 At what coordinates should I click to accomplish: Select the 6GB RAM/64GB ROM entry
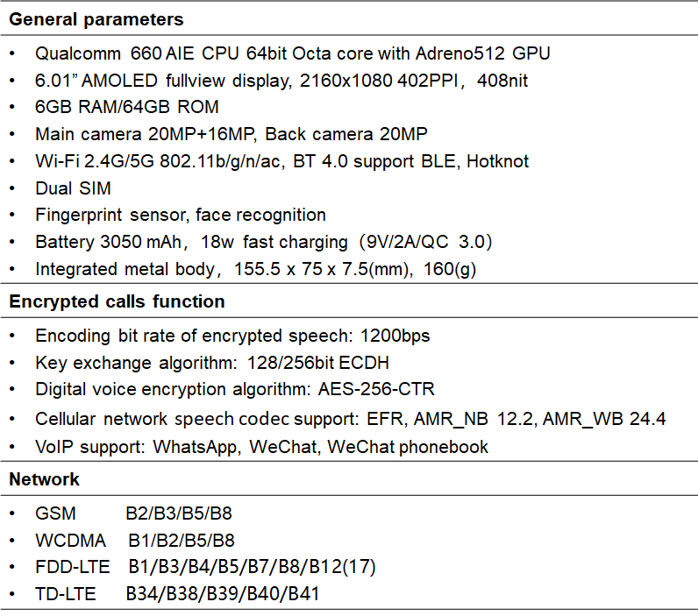127,107
